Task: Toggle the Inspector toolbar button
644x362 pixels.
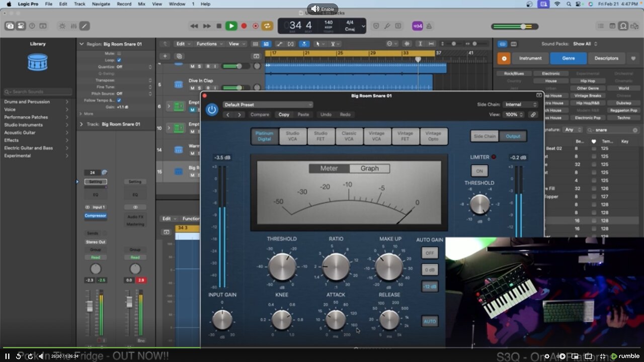Action: point(21,26)
